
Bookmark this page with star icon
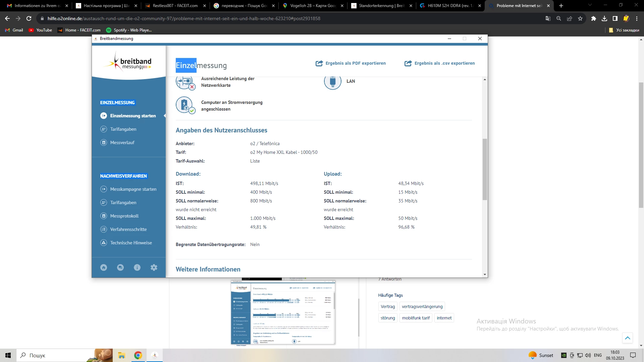580,19
